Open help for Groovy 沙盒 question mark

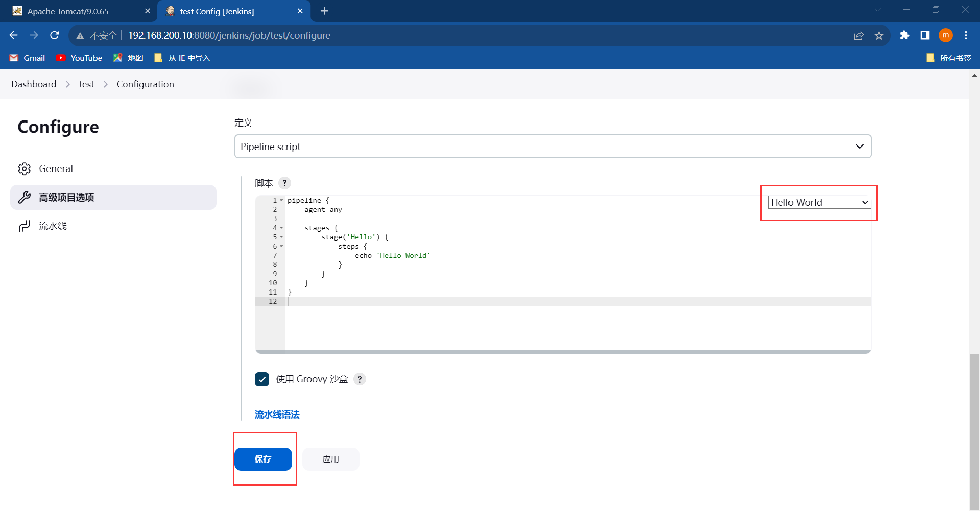[360, 379]
